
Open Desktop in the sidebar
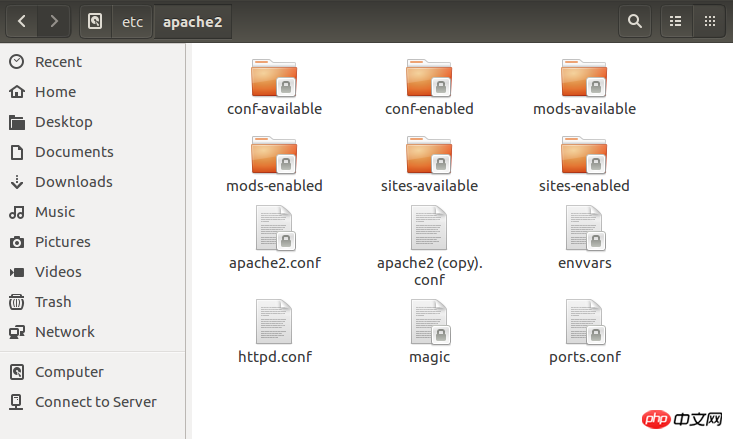pos(93,122)
